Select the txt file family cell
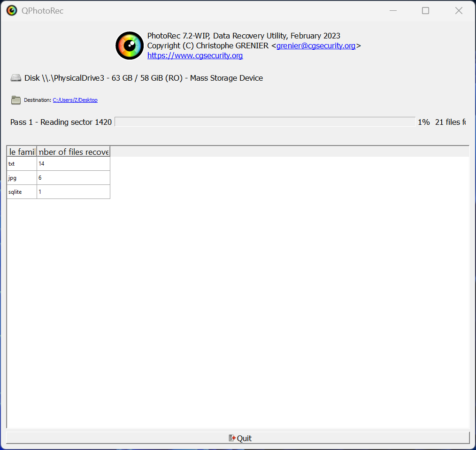Screen dimensions: 476x450 point(22,164)
